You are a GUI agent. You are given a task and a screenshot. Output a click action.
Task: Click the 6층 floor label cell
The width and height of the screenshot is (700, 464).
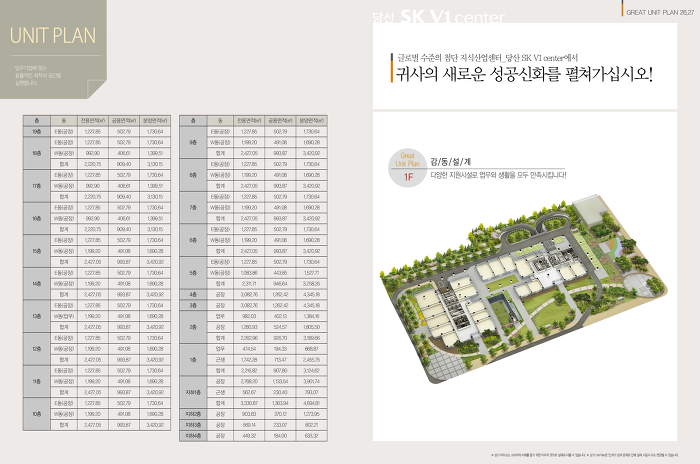(193, 240)
